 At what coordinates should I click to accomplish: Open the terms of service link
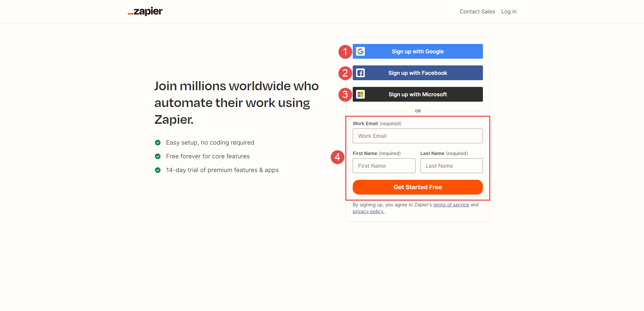(x=451, y=205)
